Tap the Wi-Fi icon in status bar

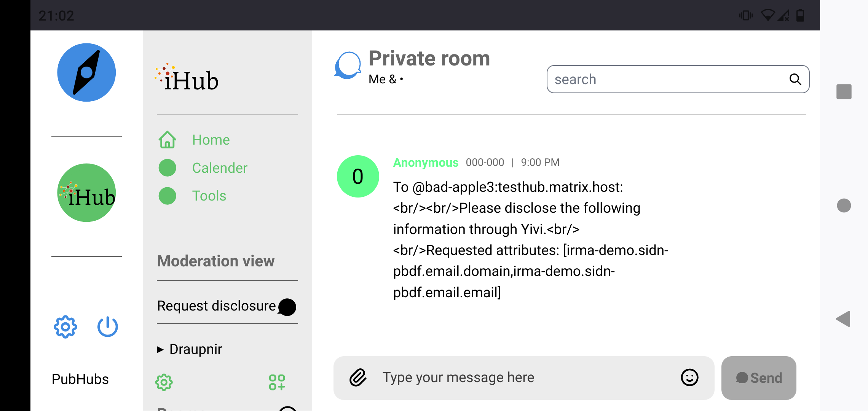pos(768,15)
